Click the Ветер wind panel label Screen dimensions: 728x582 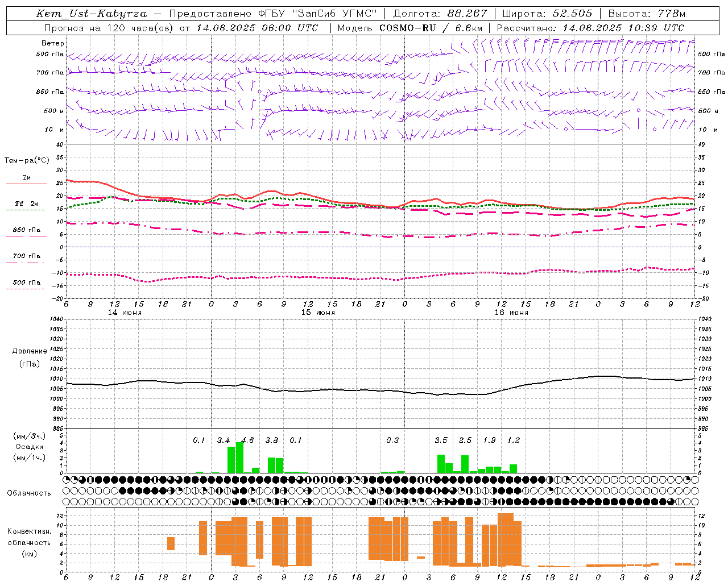click(53, 43)
